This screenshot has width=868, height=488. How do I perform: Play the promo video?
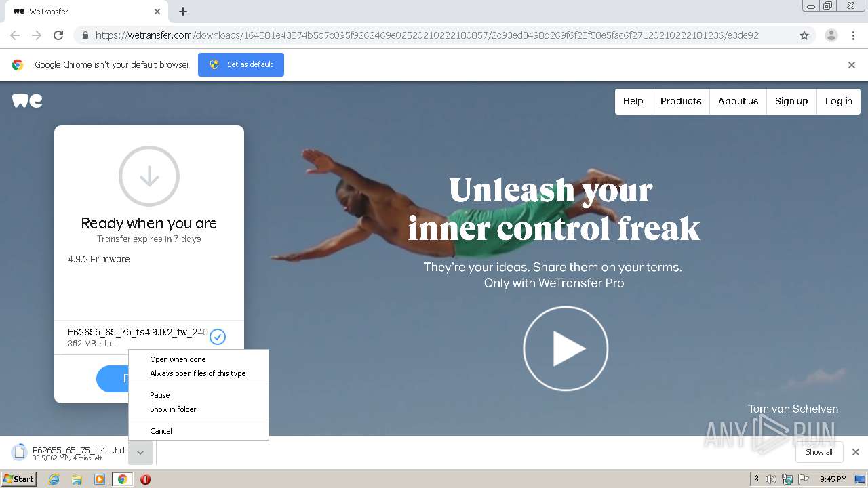pos(566,348)
